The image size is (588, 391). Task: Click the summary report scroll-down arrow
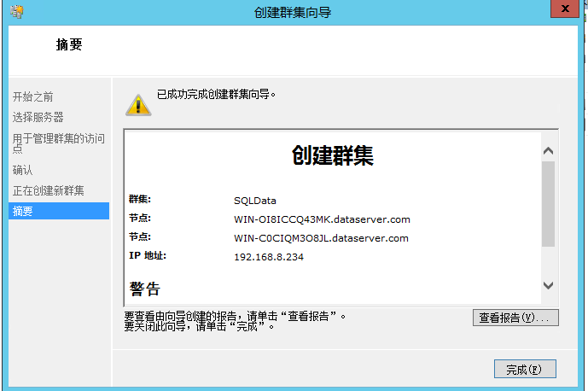548,286
